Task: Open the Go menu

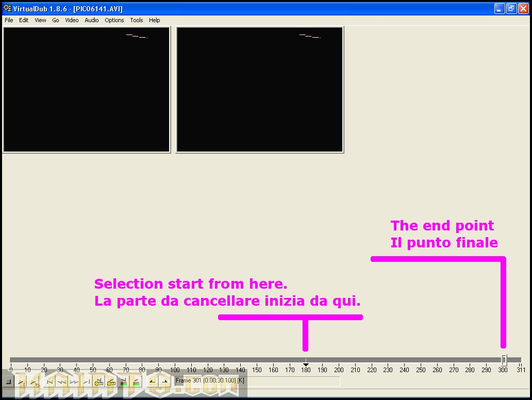Action: click(56, 20)
